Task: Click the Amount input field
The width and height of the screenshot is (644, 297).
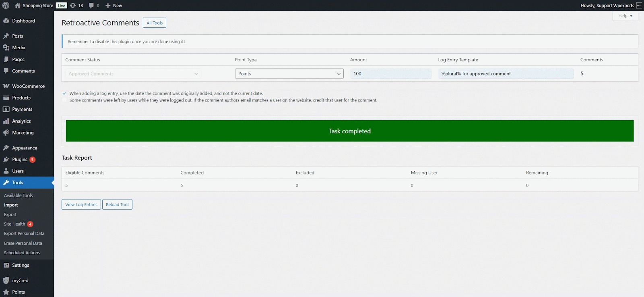Action: point(390,74)
